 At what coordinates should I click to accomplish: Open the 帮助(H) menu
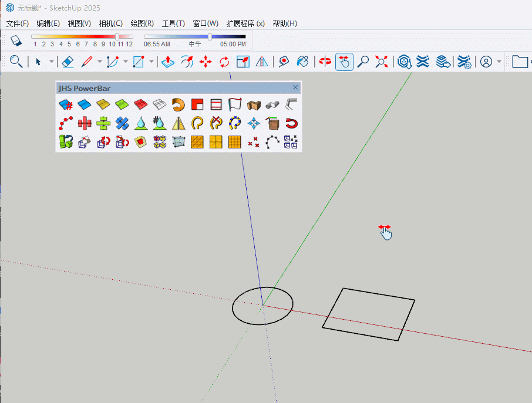point(285,23)
